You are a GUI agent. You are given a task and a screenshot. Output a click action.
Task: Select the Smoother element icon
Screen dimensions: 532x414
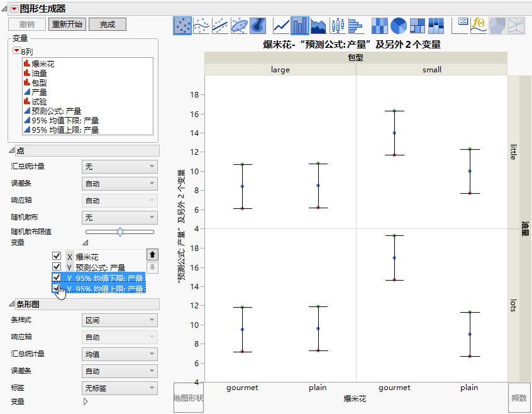point(201,25)
